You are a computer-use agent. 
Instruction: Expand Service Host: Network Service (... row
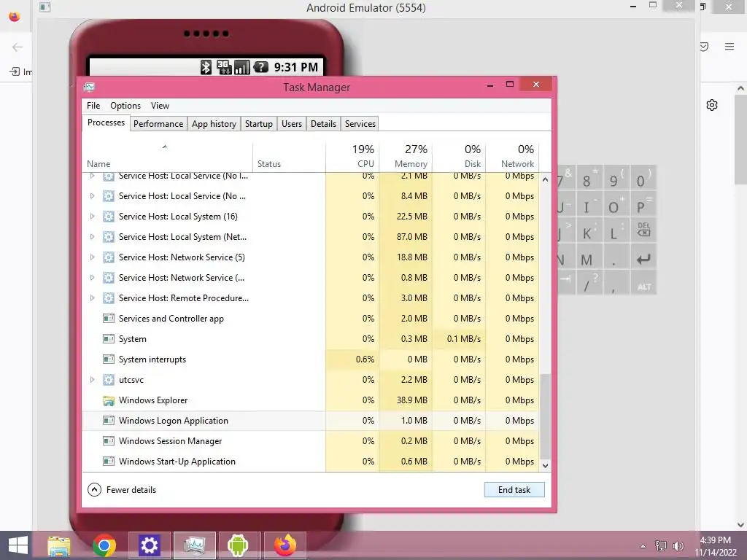[92, 278]
